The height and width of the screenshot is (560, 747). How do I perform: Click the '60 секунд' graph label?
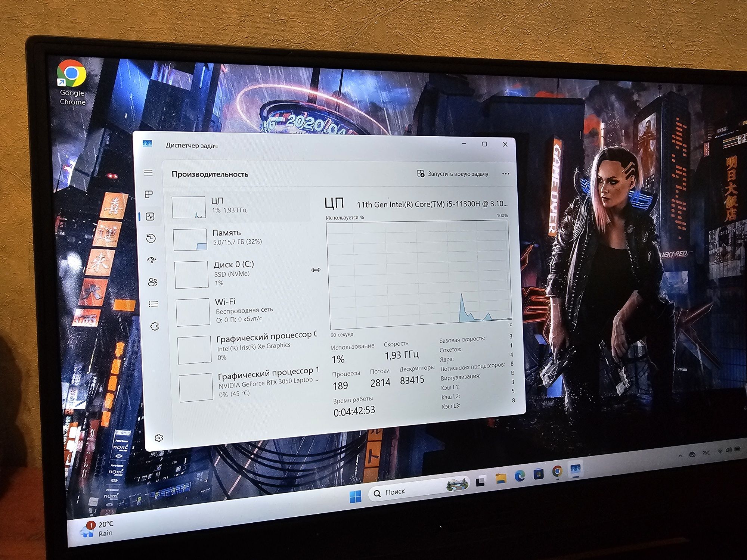point(342,335)
